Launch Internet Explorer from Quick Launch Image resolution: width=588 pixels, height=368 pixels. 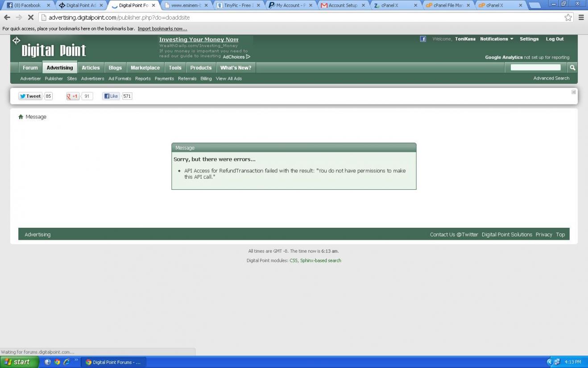point(67,362)
